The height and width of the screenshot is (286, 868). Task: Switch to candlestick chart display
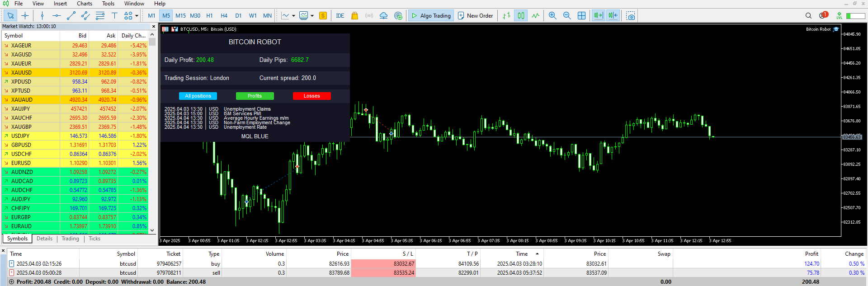tap(521, 16)
